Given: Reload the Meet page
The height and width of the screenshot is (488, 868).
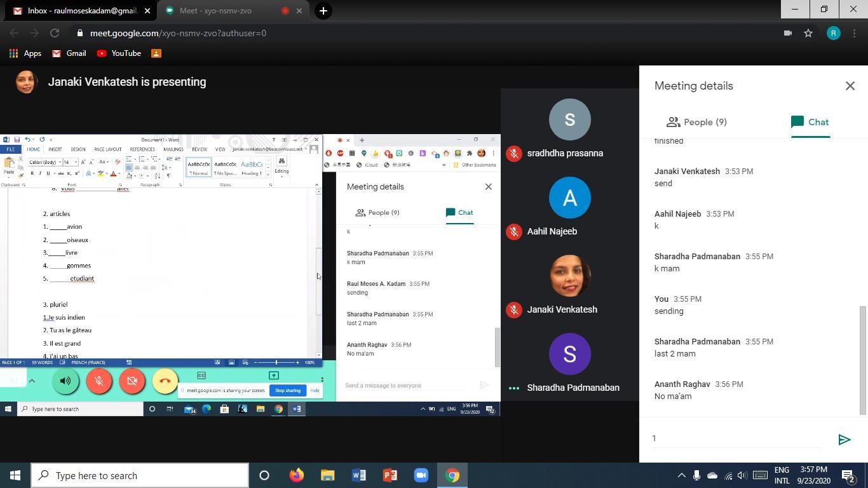Looking at the screenshot, I should tap(55, 33).
